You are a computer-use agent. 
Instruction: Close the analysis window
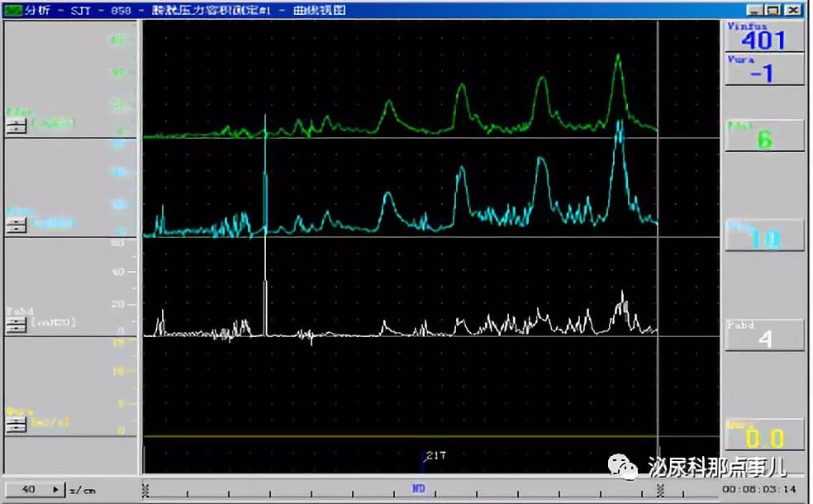793,10
